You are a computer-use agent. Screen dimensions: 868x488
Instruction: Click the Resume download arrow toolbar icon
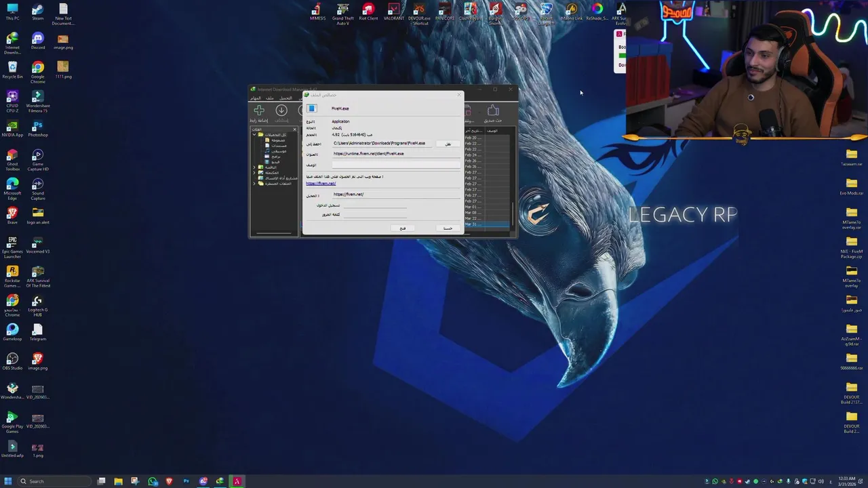[x=281, y=110]
